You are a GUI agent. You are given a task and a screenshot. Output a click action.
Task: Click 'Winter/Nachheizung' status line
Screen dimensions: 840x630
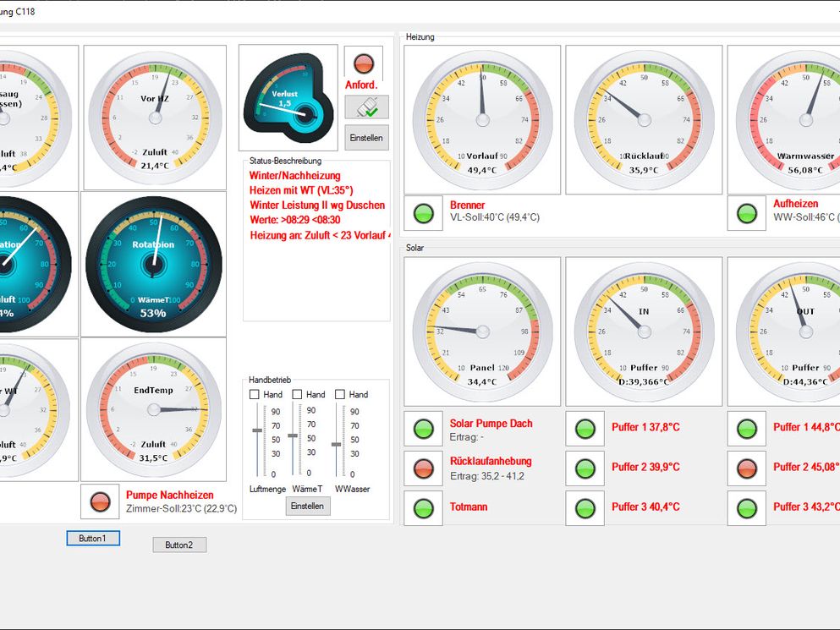pyautogui.click(x=294, y=176)
